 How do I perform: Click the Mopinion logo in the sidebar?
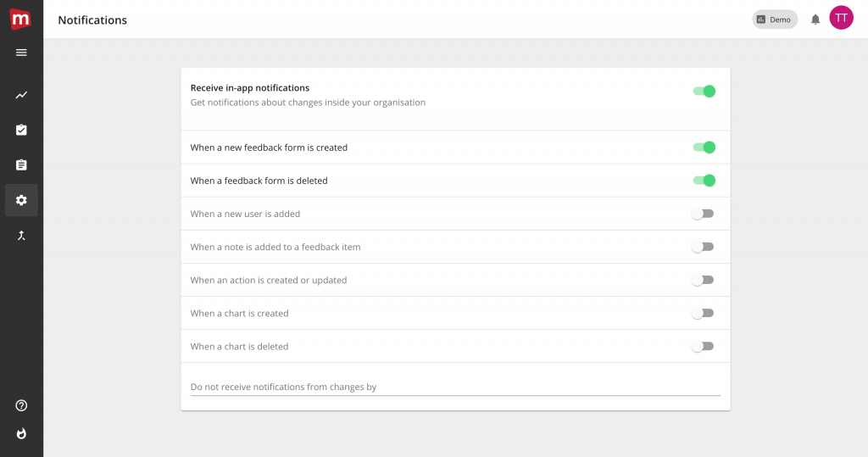tap(21, 19)
